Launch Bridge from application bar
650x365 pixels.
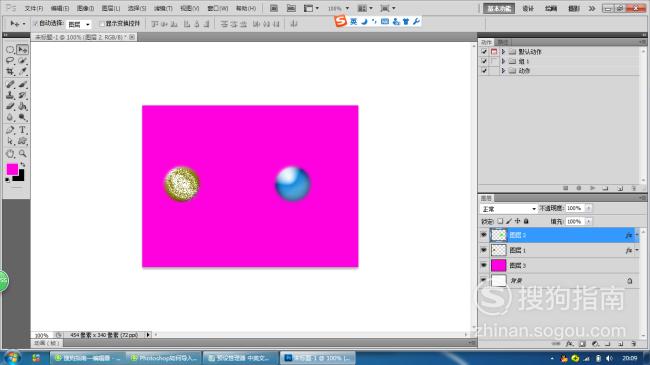[x=274, y=8]
